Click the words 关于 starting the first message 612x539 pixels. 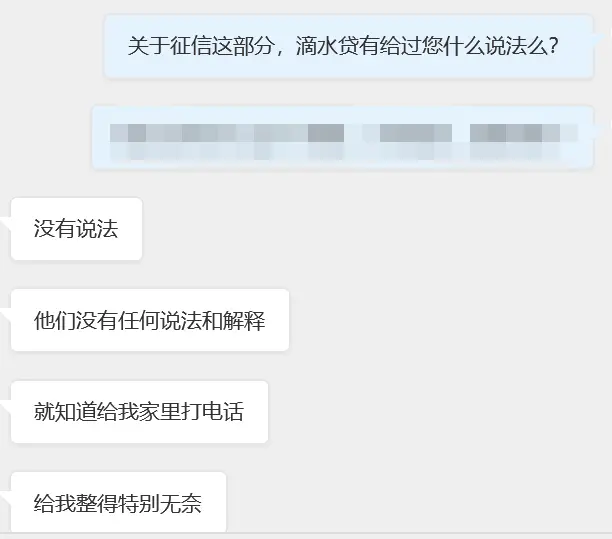(x=148, y=46)
